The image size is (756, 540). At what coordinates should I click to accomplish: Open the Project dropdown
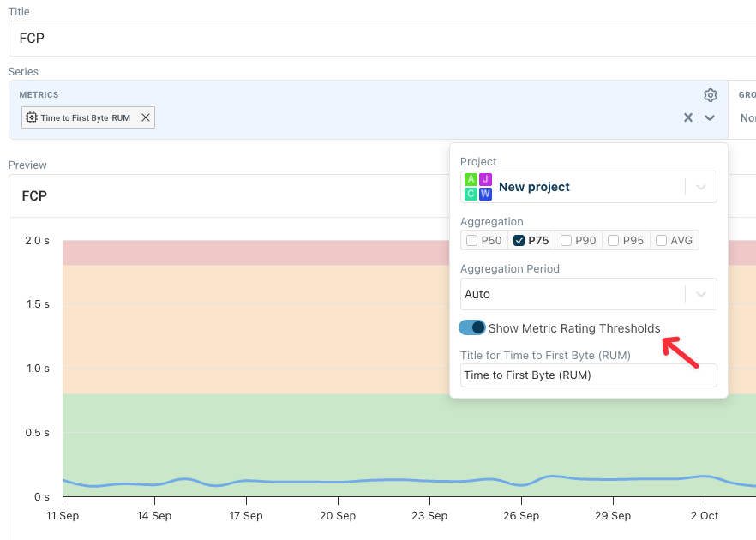pos(588,187)
